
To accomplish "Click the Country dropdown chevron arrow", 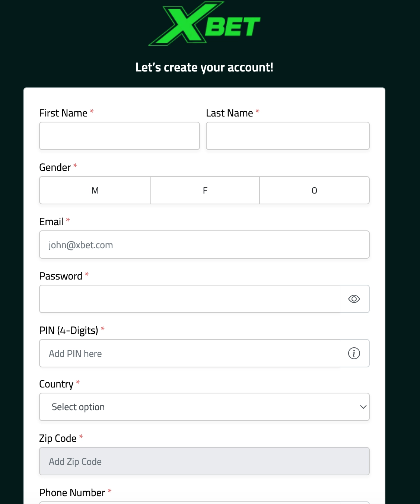I will click(363, 407).
